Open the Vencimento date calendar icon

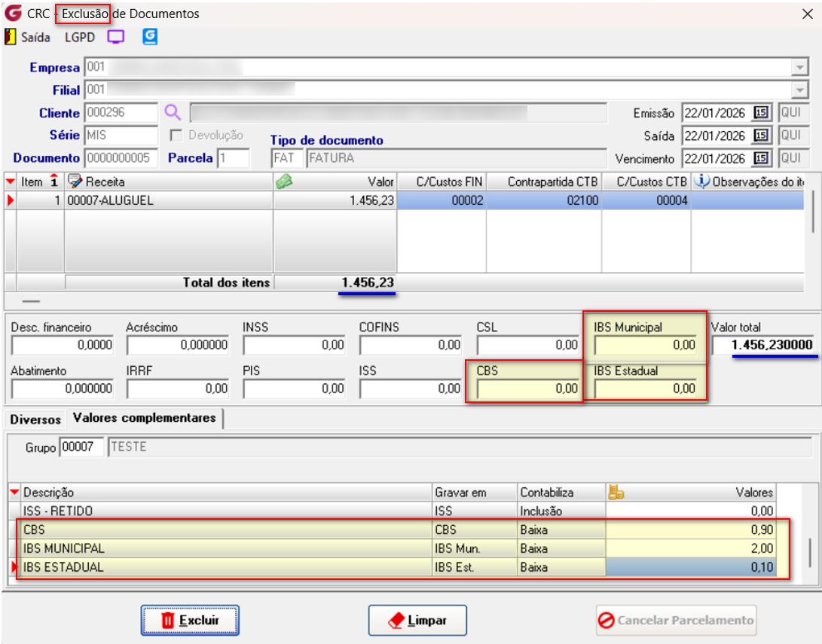pyautogui.click(x=761, y=157)
